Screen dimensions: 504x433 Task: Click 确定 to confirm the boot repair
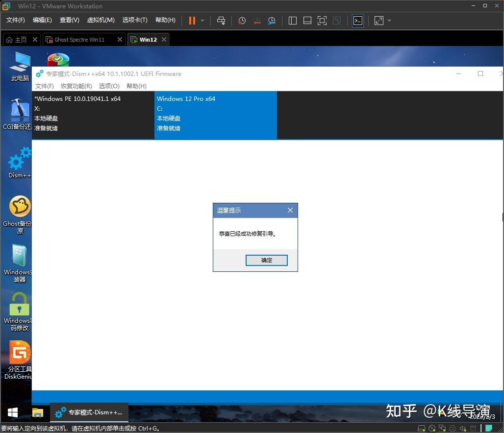[x=266, y=260]
